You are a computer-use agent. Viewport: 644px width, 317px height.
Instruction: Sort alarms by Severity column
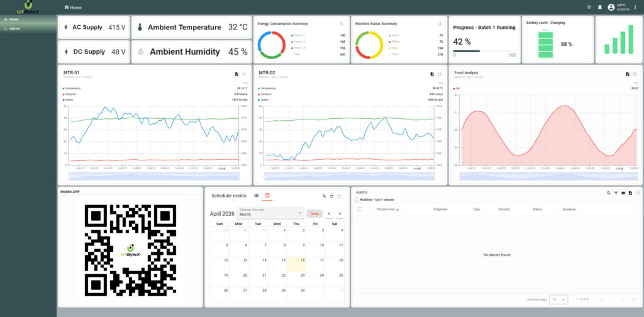click(504, 209)
